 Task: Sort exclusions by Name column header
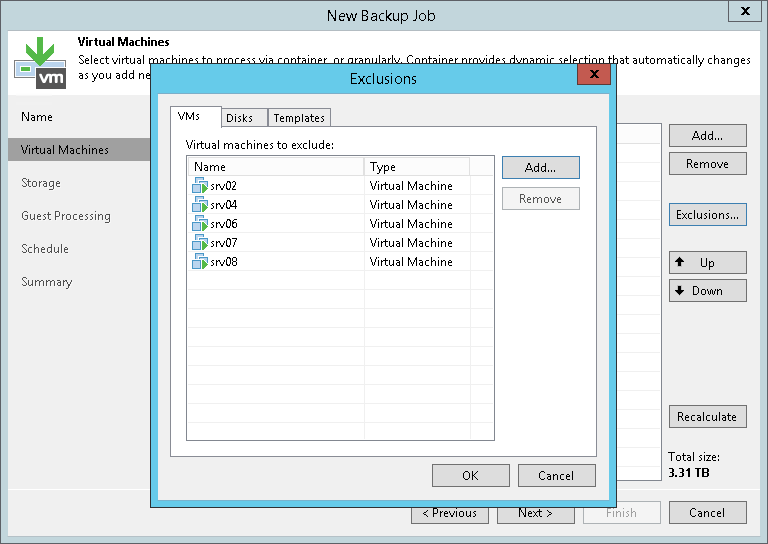276,166
